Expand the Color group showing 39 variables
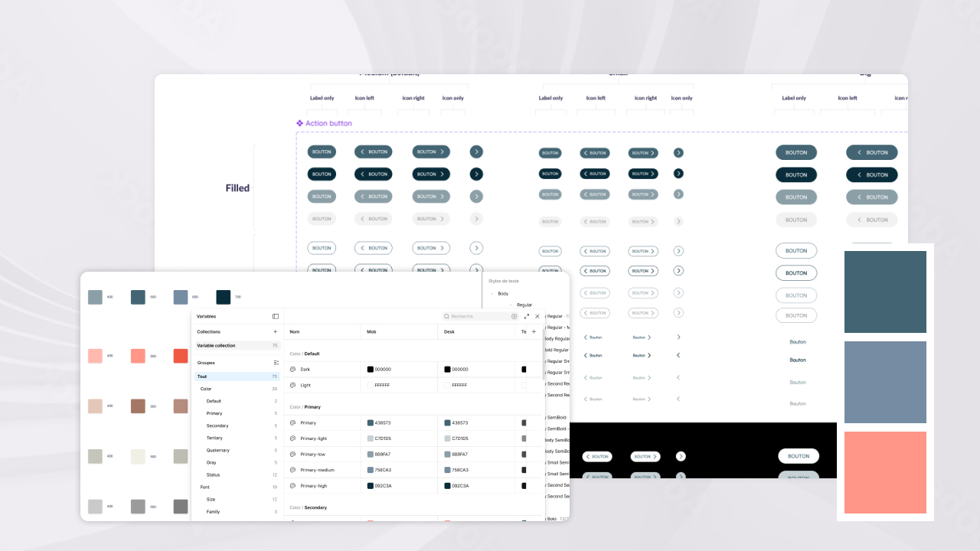This screenshot has height=551, width=980. pos(206,389)
